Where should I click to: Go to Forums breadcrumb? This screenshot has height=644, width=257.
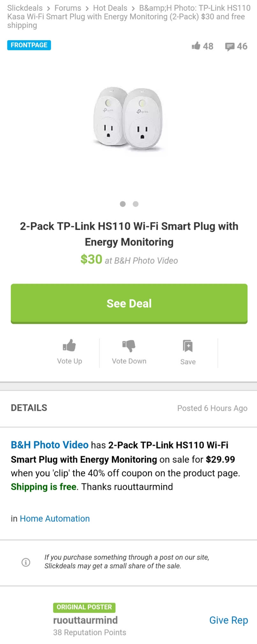(68, 8)
